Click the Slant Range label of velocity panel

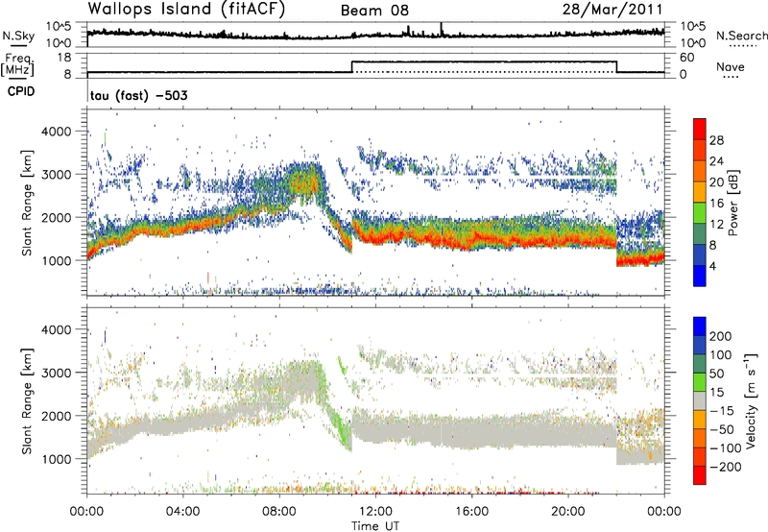click(x=27, y=401)
